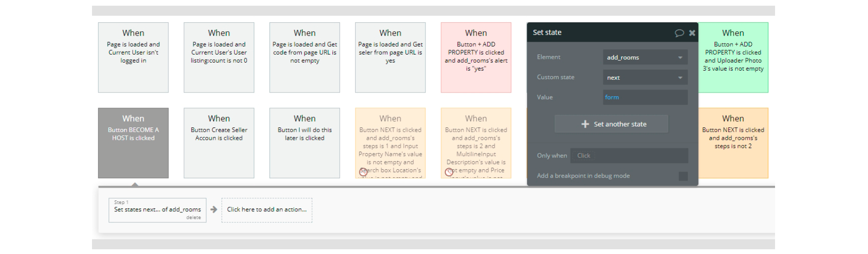Click red issue icon on steps is 2 event

[449, 172]
